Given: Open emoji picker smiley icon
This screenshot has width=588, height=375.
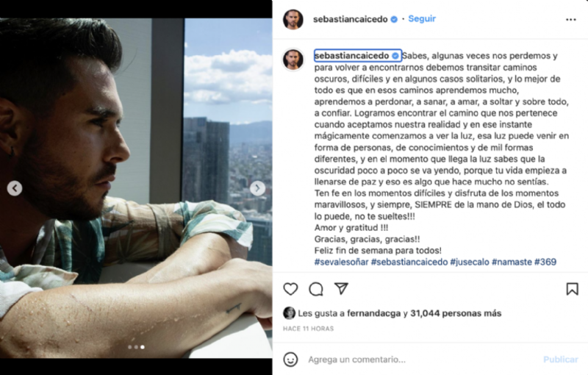Looking at the screenshot, I should point(290,360).
